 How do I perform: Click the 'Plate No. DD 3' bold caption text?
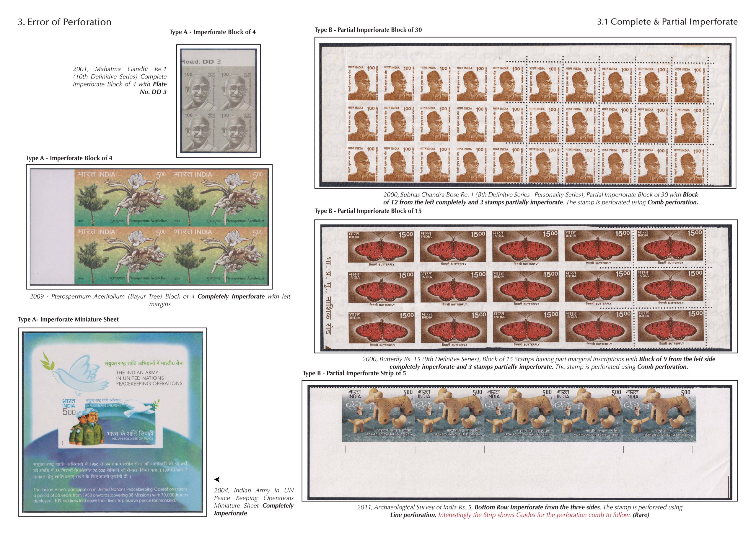point(153,92)
